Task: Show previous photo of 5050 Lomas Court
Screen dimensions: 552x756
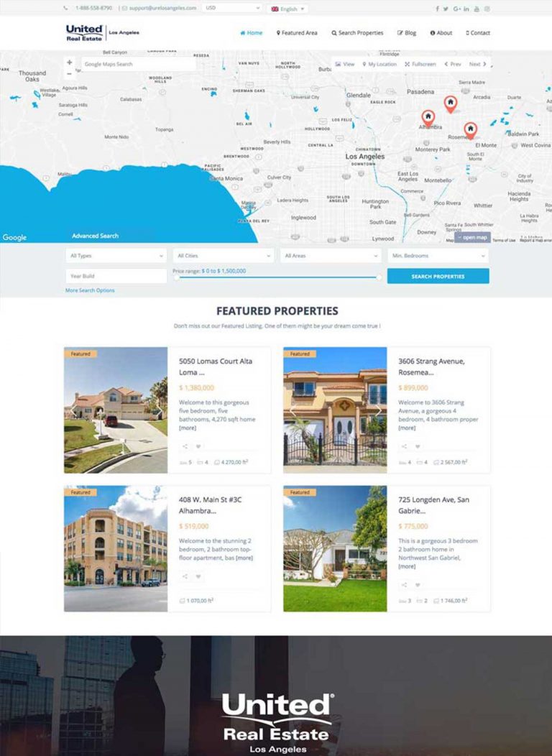Action: pos(73,410)
